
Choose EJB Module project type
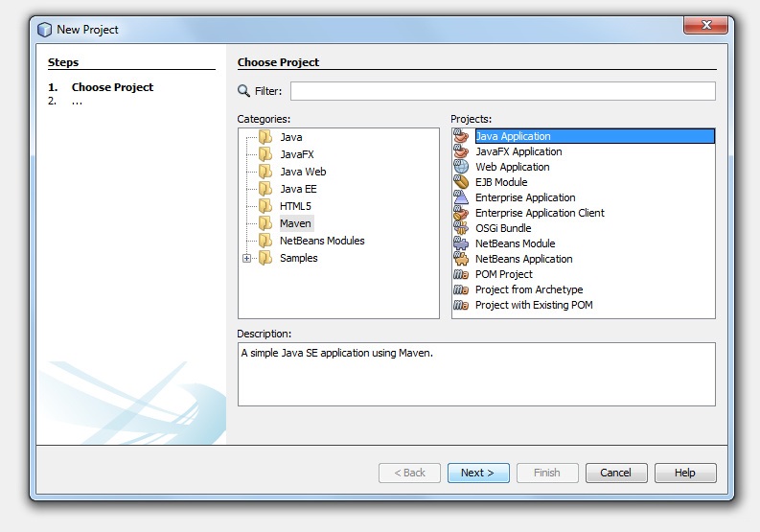(x=501, y=182)
